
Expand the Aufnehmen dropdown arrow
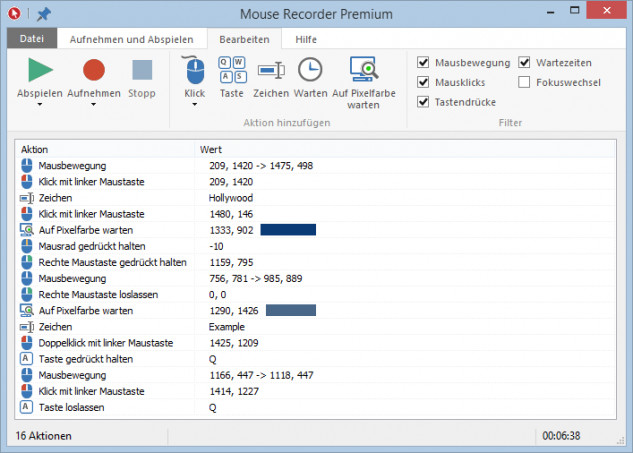coord(94,105)
